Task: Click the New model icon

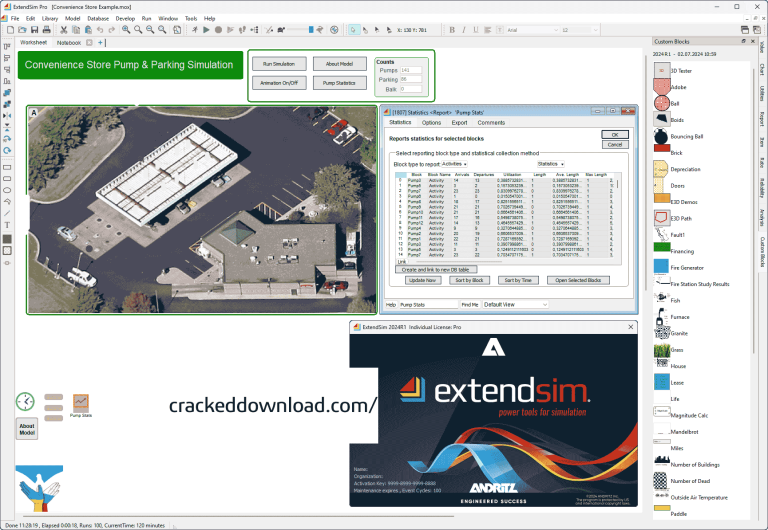Action: click(10, 30)
